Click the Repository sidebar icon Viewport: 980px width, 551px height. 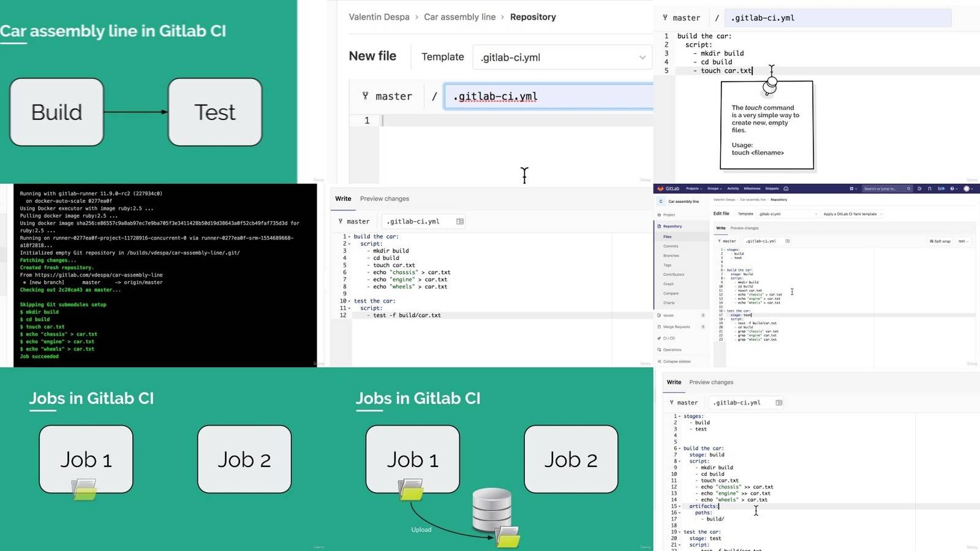tap(659, 226)
